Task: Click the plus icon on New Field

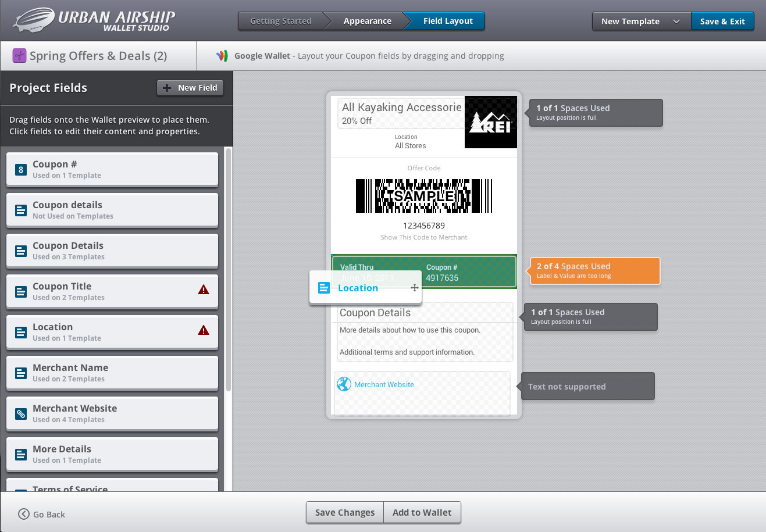Action: (167, 88)
